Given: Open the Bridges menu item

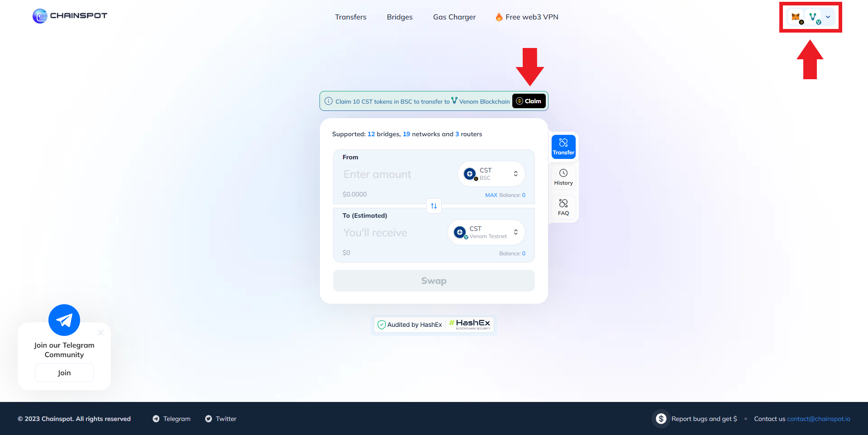Looking at the screenshot, I should [x=399, y=17].
